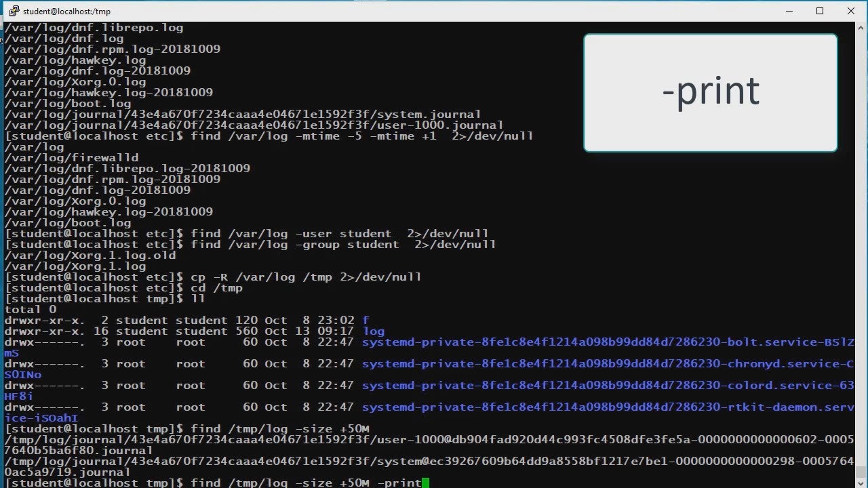
Task: Click the '/var/log/dnf.log' line
Action: [x=64, y=39]
